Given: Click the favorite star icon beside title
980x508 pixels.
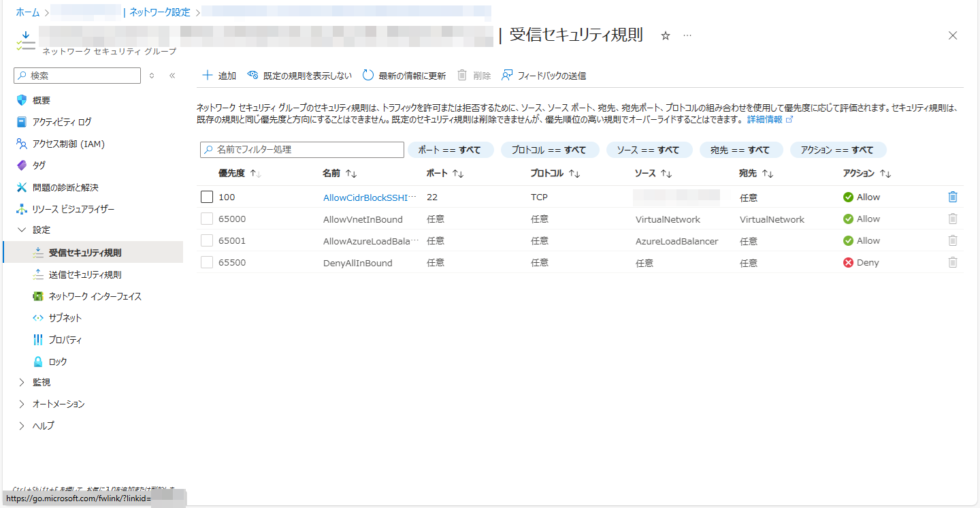Looking at the screenshot, I should click(666, 36).
